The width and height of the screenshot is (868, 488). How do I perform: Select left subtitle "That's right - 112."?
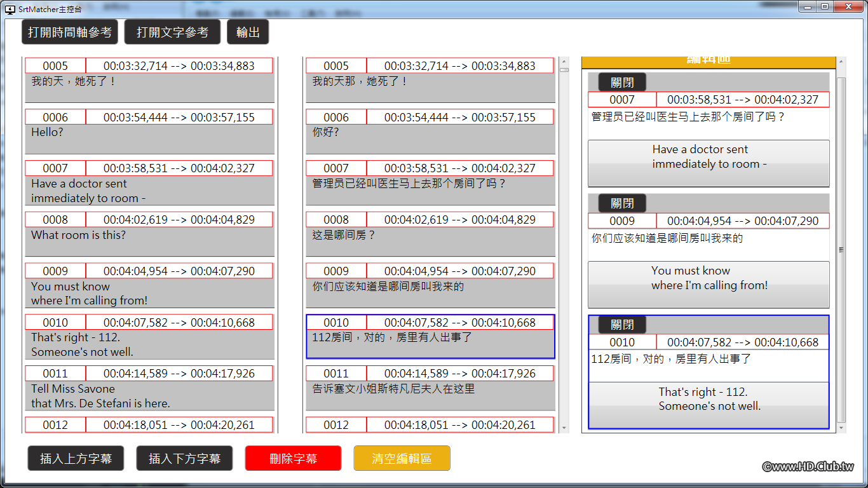coord(149,344)
